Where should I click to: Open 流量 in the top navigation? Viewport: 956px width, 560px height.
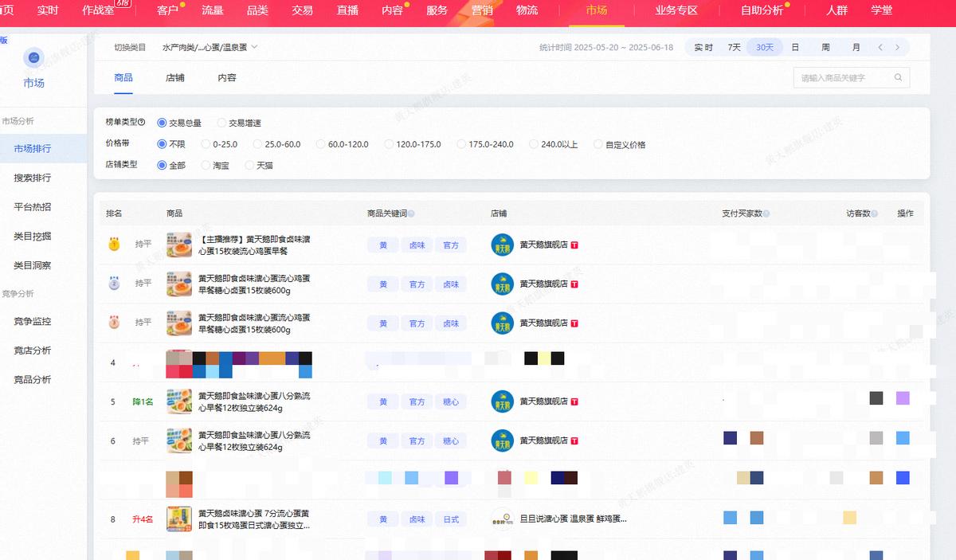point(213,10)
